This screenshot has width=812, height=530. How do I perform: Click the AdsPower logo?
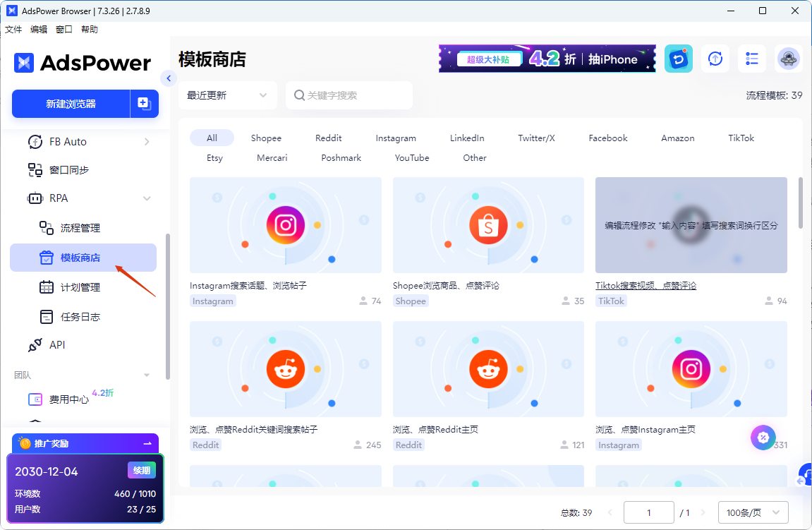(83, 63)
